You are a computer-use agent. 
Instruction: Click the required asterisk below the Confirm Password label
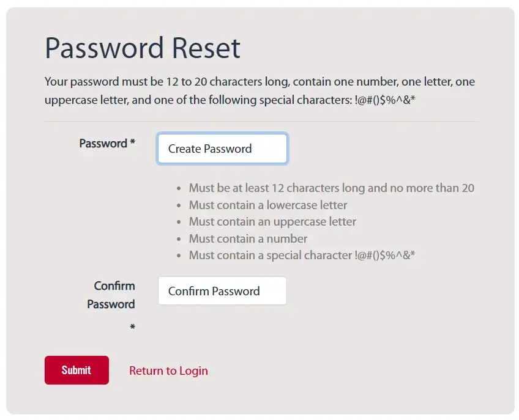[132, 326]
